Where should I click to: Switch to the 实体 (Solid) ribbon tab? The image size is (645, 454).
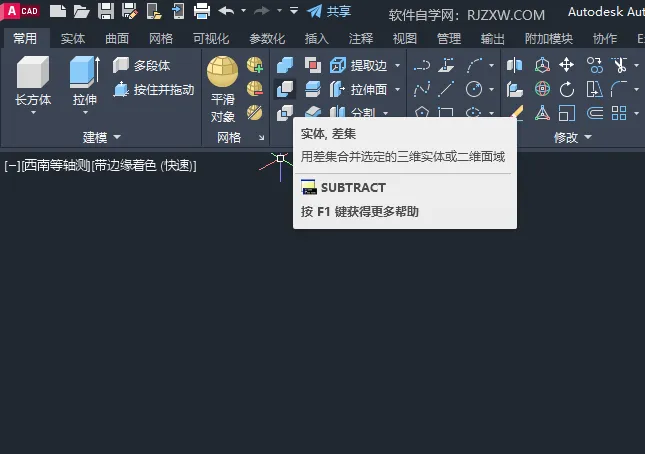73,39
